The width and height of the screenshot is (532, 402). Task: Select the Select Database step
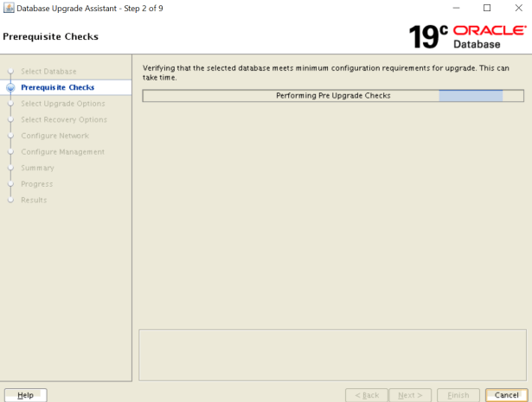point(48,71)
